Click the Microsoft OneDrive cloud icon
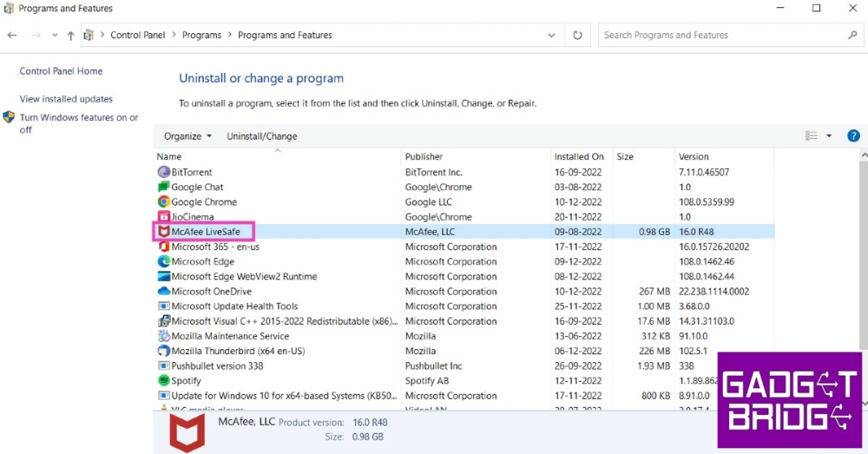This screenshot has width=868, height=454. pos(163,292)
